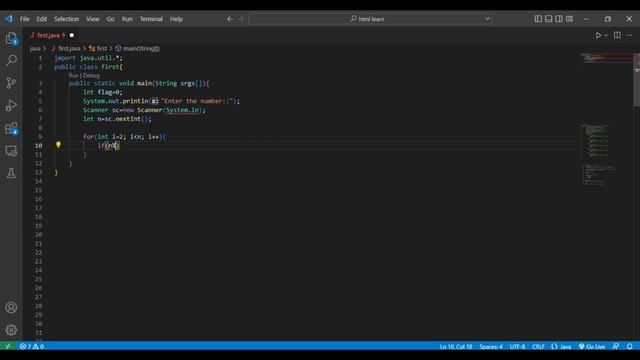640x360 pixels.
Task: Open the View menu
Action: tap(93, 19)
